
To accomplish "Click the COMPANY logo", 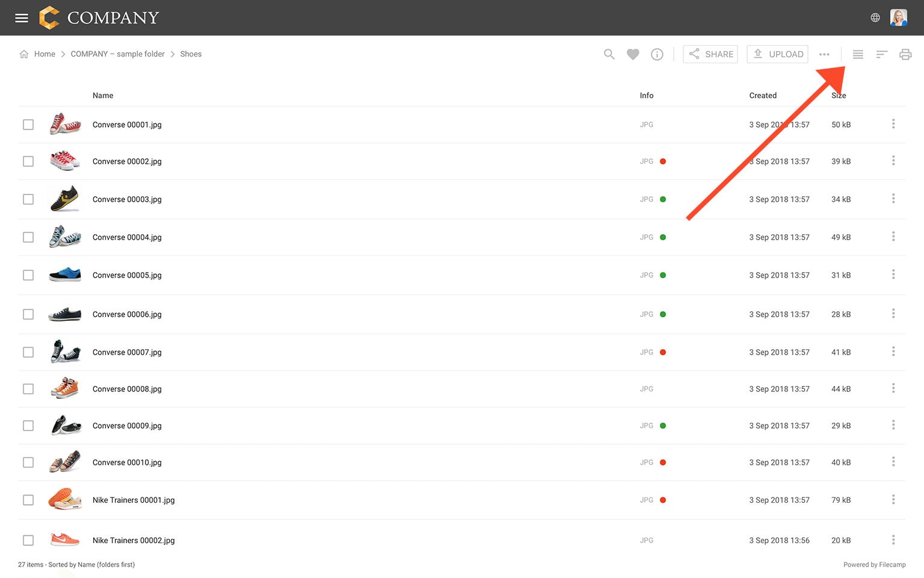I will (99, 17).
